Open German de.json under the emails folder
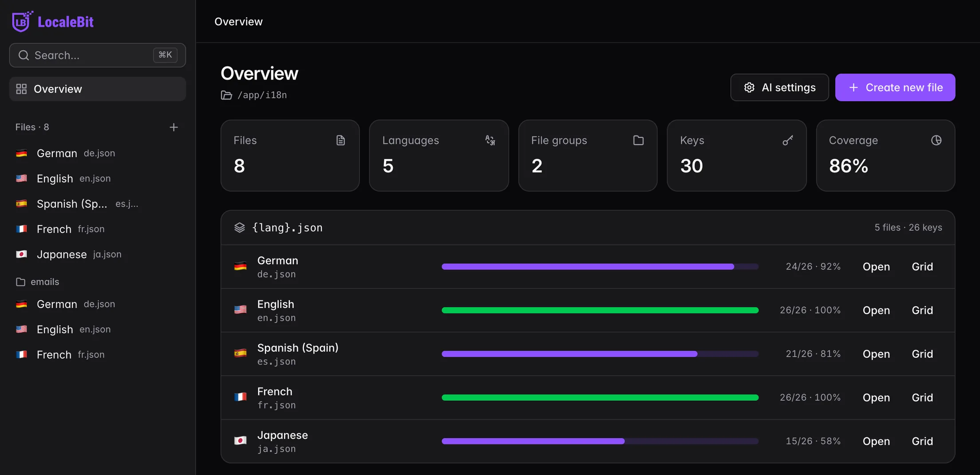Viewport: 980px width, 475px height. tap(98, 304)
